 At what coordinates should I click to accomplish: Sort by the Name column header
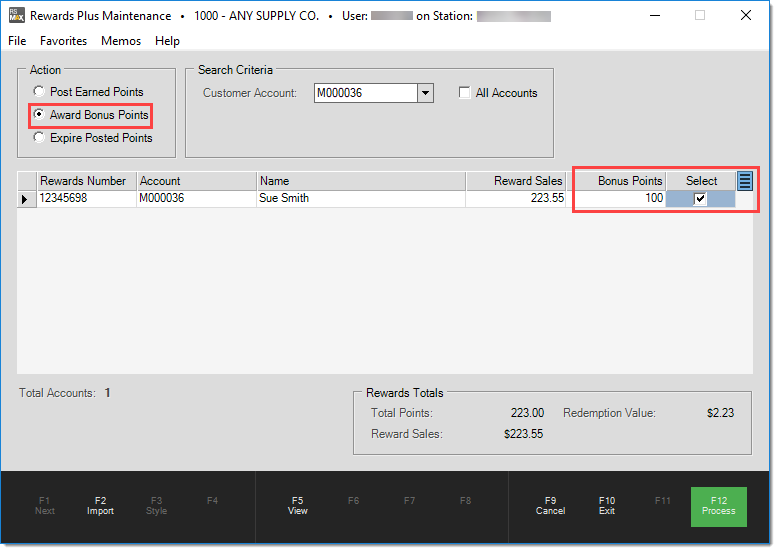tap(361, 181)
